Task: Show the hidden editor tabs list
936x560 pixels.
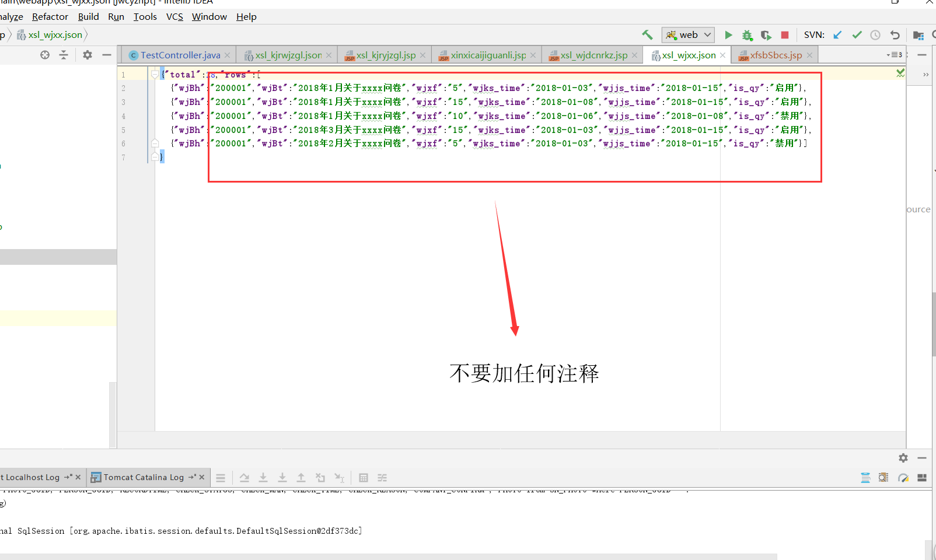Action: [895, 54]
